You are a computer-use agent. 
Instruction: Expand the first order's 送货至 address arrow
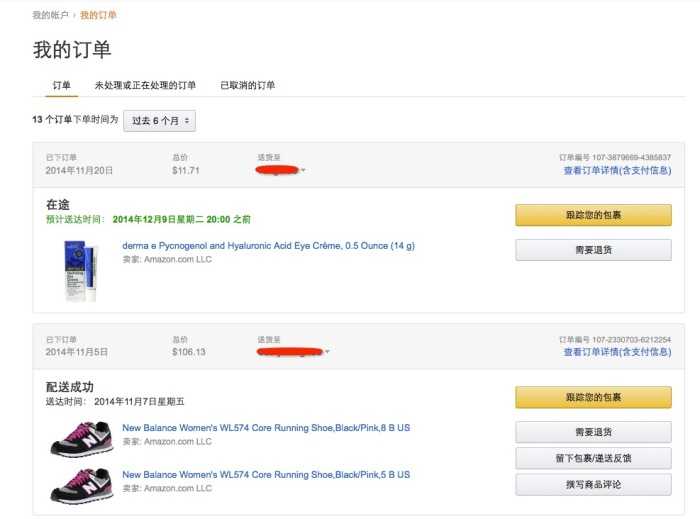pyautogui.click(x=303, y=170)
